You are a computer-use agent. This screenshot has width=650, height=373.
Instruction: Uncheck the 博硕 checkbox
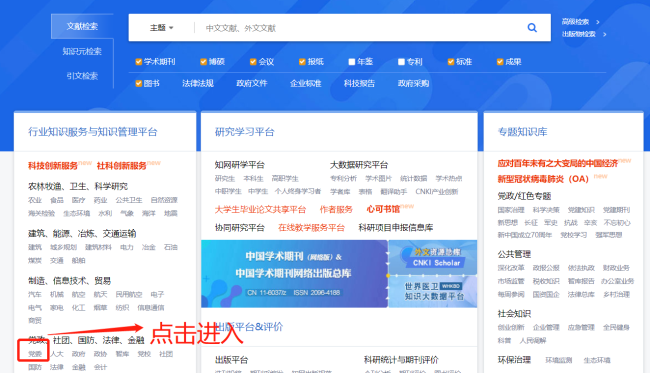coord(203,62)
